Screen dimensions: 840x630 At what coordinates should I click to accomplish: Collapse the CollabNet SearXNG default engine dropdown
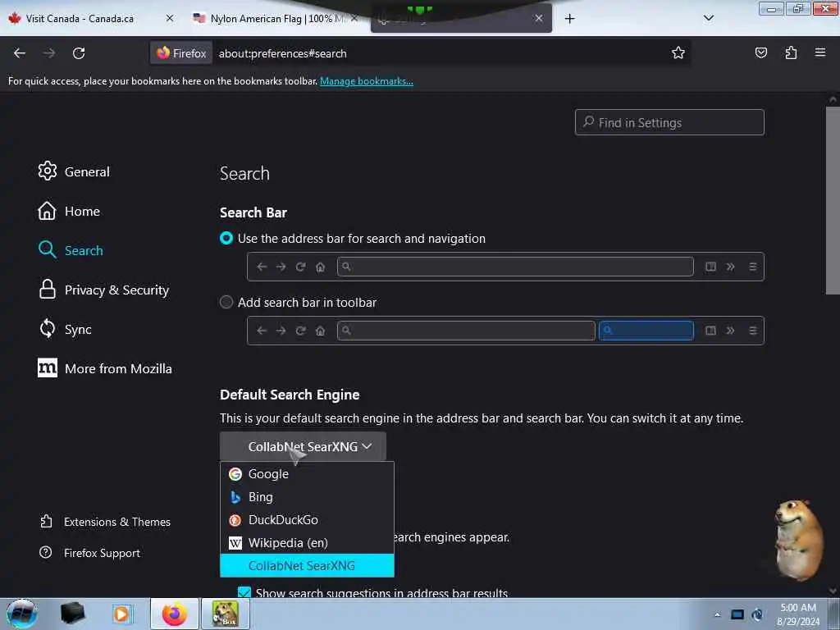[303, 447]
